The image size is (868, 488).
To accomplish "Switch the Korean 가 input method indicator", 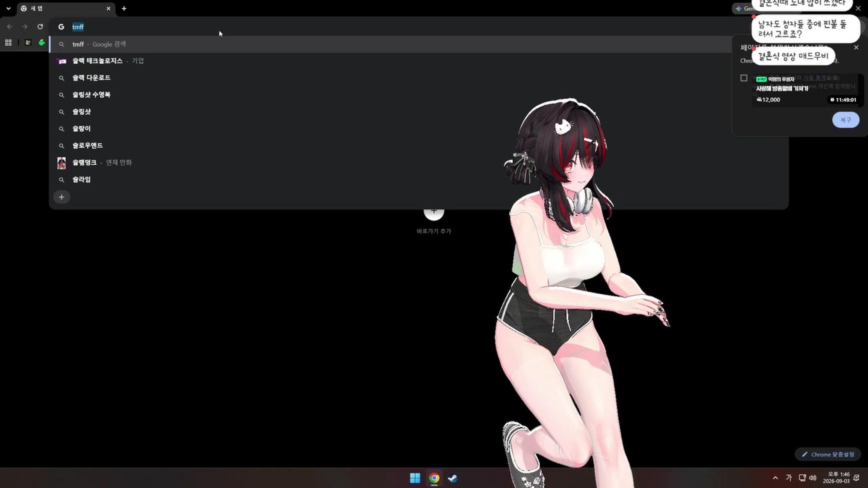I will [x=789, y=478].
